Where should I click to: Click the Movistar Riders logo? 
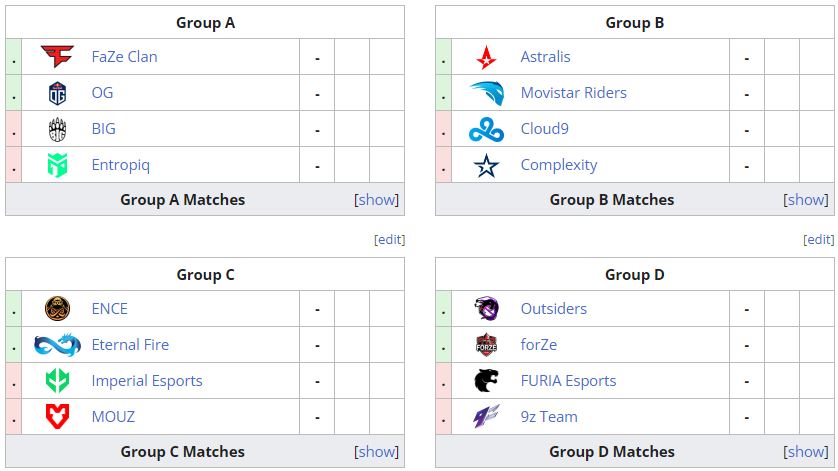(x=487, y=93)
